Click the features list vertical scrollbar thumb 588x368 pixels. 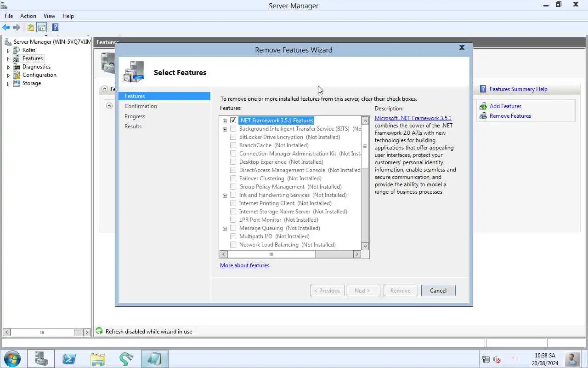point(365,146)
